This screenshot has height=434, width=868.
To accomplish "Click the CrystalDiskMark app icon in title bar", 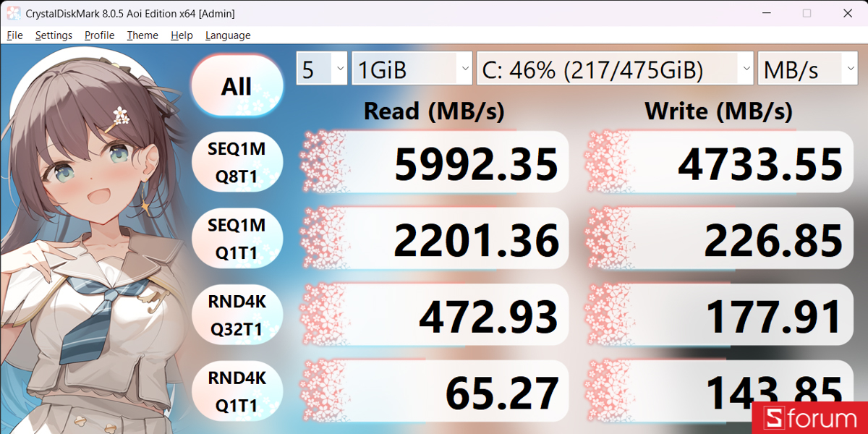I will point(13,13).
